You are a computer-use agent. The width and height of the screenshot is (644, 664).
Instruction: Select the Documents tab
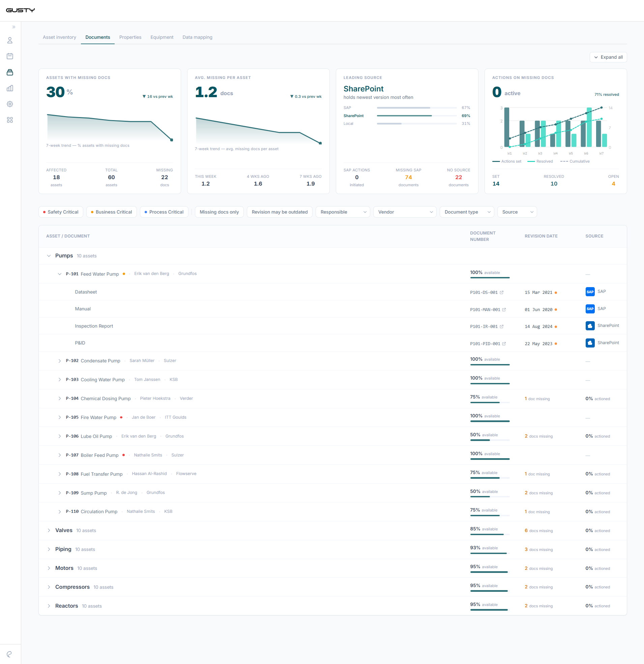click(x=97, y=37)
